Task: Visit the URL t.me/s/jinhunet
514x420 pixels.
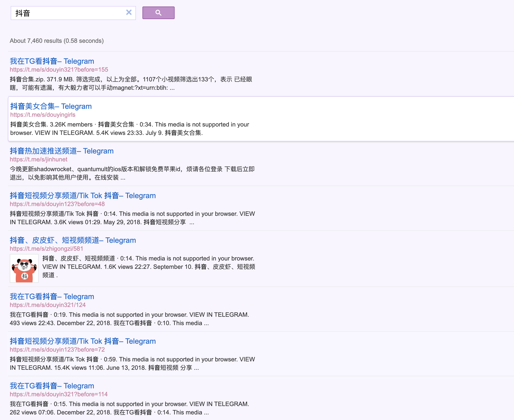Action: 38,160
